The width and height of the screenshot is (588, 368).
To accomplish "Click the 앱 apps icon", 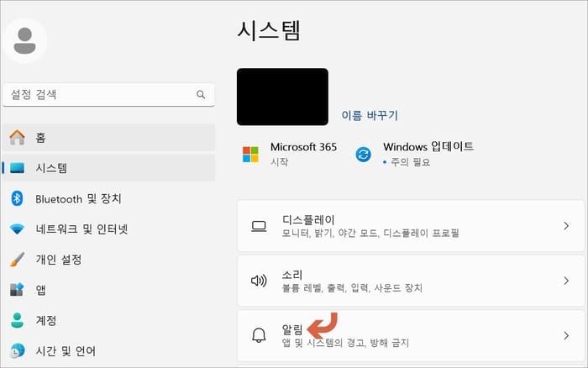I will pos(17,290).
